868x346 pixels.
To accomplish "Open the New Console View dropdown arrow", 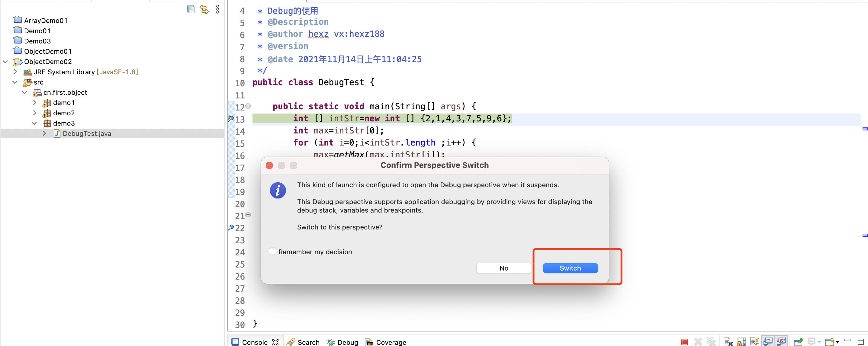I will 837,342.
